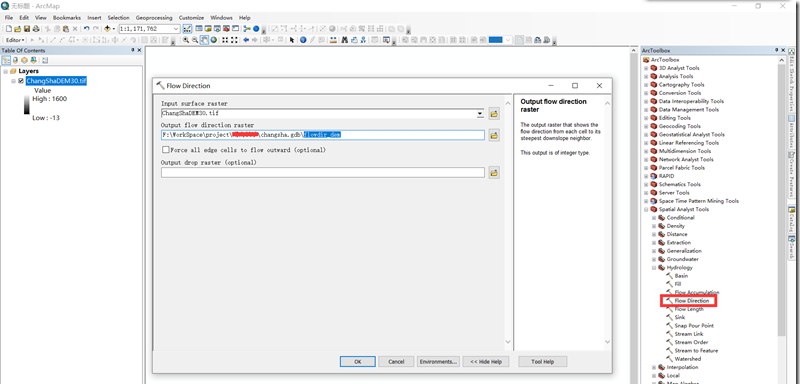
Task: Print the current map
Action: click(36, 29)
